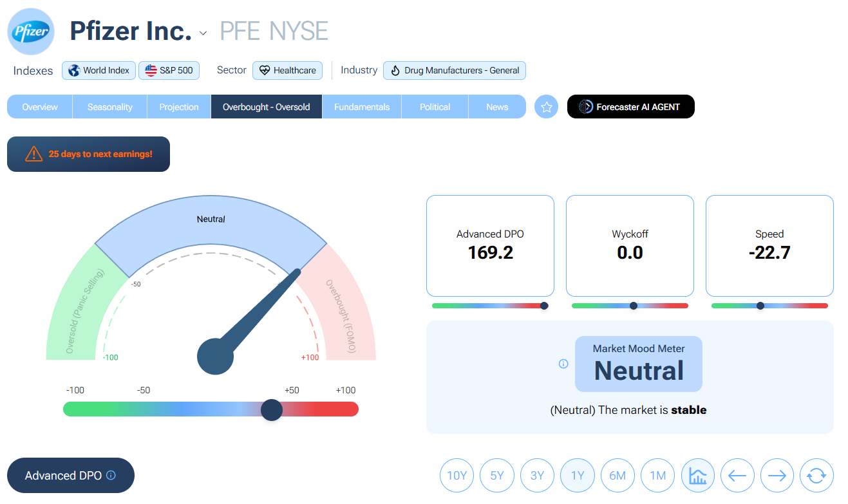Select the 6M time range
The image size is (848, 504).
617,476
